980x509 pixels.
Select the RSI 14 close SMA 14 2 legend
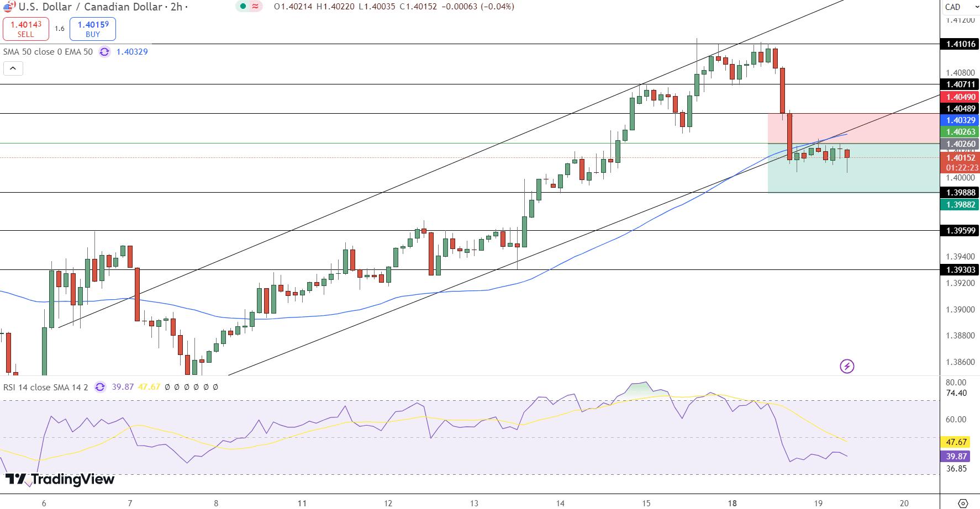46,387
